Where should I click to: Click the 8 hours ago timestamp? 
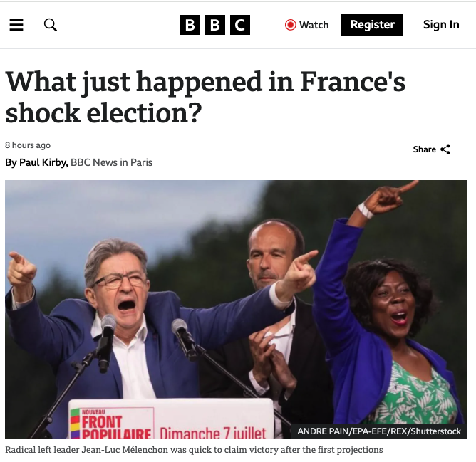28,145
